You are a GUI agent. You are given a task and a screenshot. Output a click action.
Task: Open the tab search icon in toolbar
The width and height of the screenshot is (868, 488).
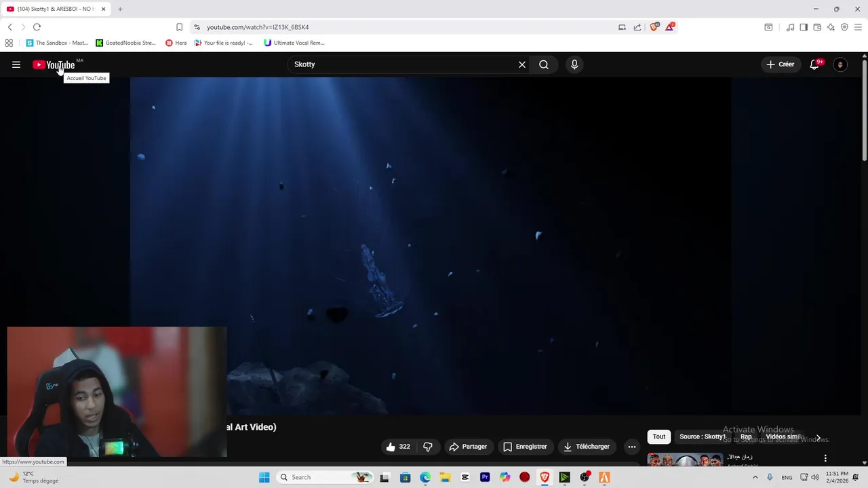[x=768, y=27]
